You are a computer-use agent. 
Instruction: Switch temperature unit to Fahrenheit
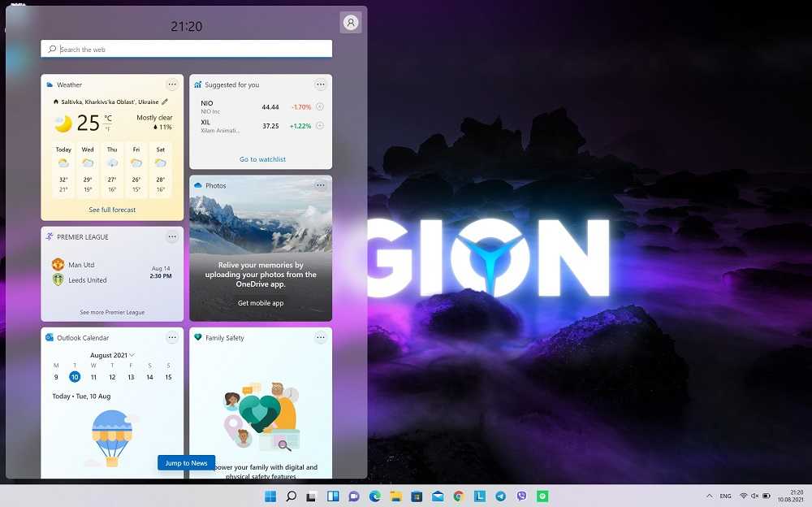pos(107,128)
